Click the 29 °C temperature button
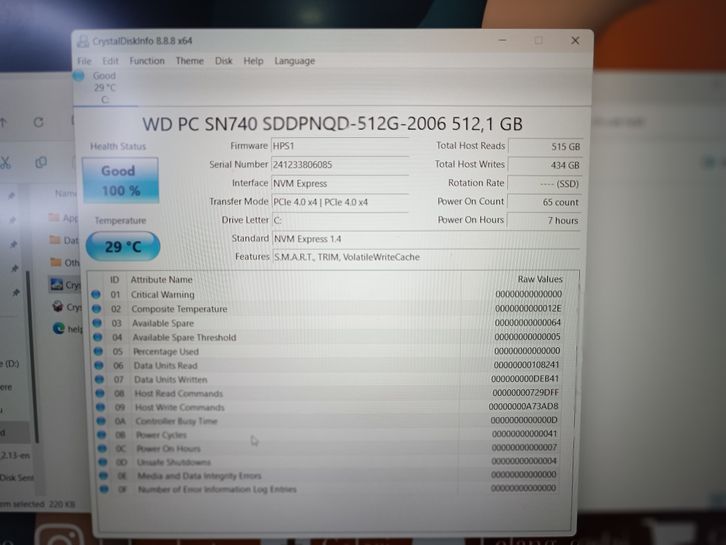Viewport: 726px width, 545px height. tap(123, 246)
